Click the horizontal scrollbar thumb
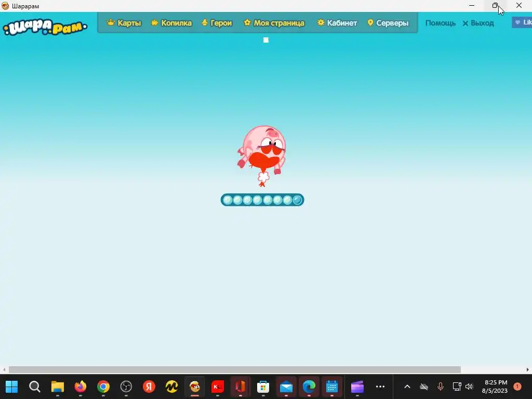Screen dimensions: 532x399 click(x=234, y=369)
